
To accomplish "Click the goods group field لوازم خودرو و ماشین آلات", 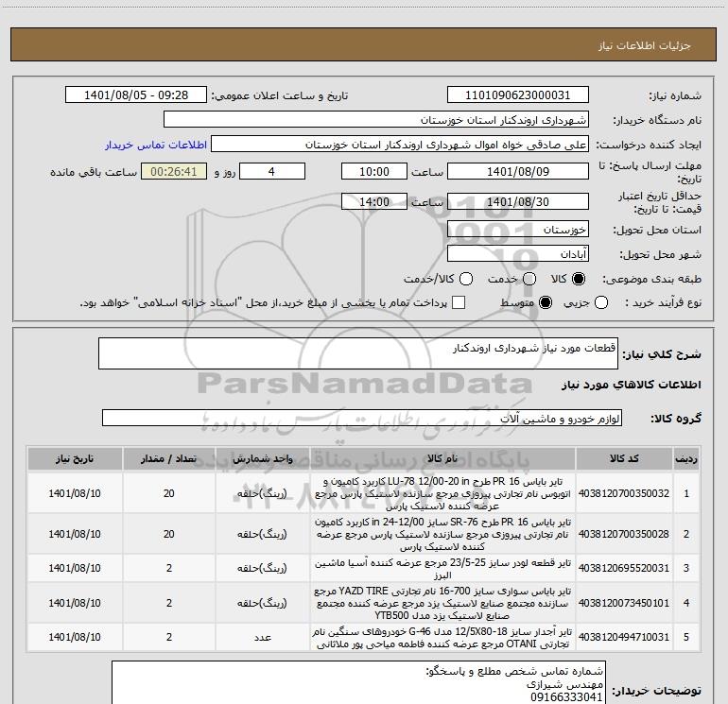I will (362, 418).
